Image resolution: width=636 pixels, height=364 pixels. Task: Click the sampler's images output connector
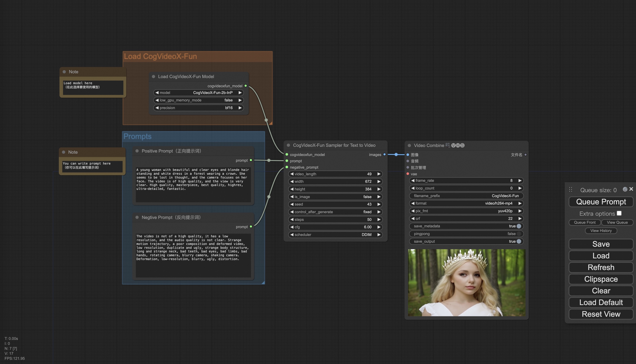pyautogui.click(x=384, y=154)
